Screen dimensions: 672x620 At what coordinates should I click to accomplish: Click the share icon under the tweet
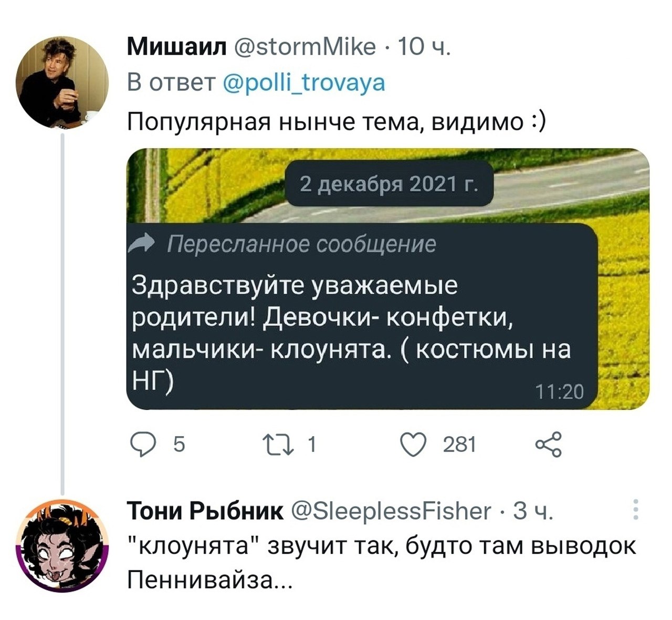click(x=548, y=445)
